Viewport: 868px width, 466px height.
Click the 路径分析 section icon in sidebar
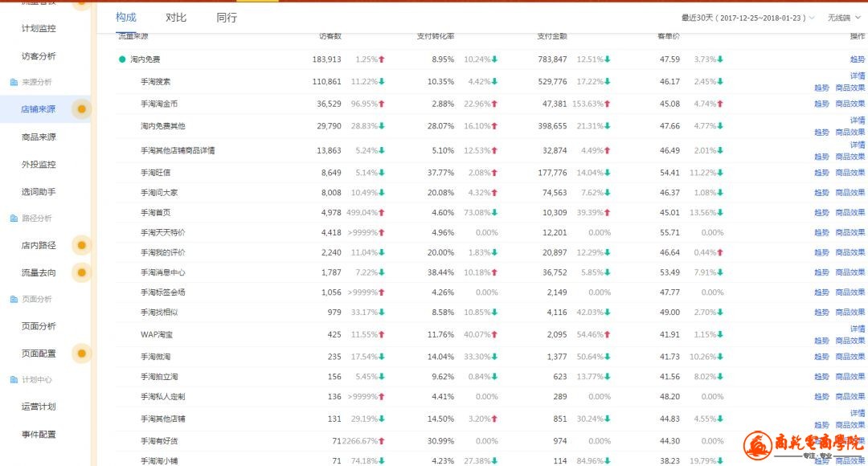coord(14,219)
